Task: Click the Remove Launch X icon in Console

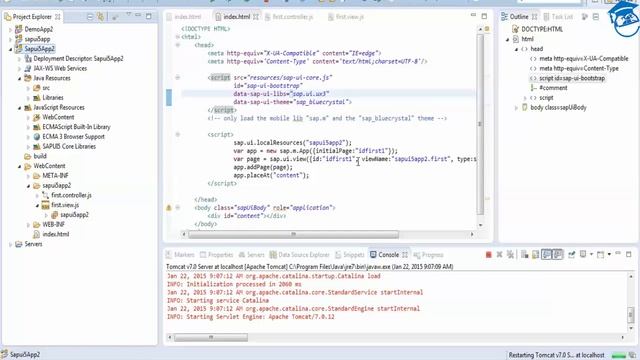Action: coord(499,255)
